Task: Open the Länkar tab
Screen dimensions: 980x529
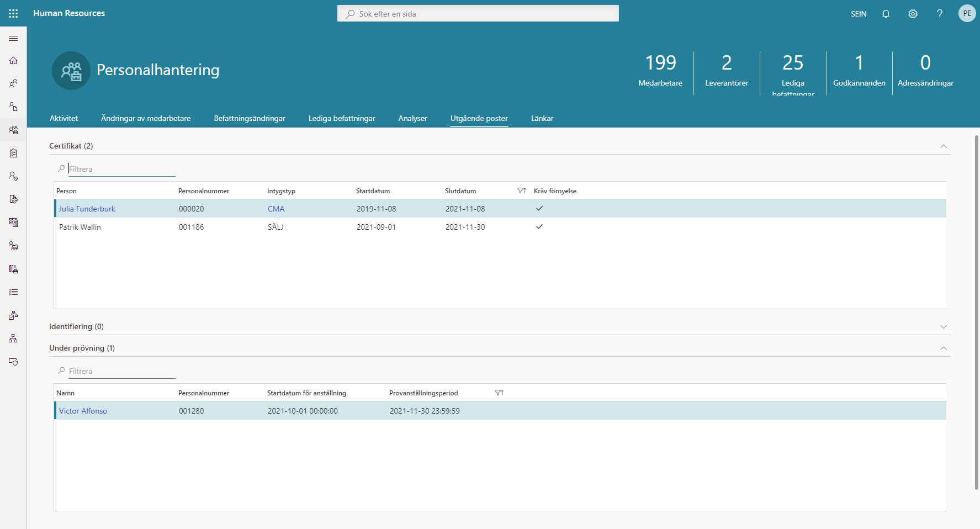Action: click(542, 118)
